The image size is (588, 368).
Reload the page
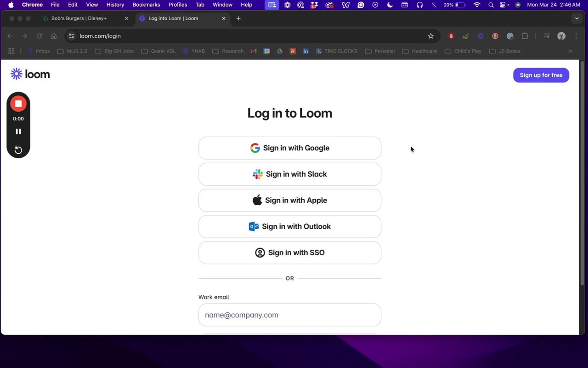click(x=39, y=36)
